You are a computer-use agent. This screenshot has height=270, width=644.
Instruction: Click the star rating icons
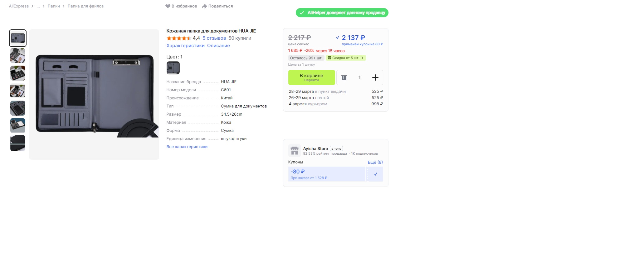179,38
